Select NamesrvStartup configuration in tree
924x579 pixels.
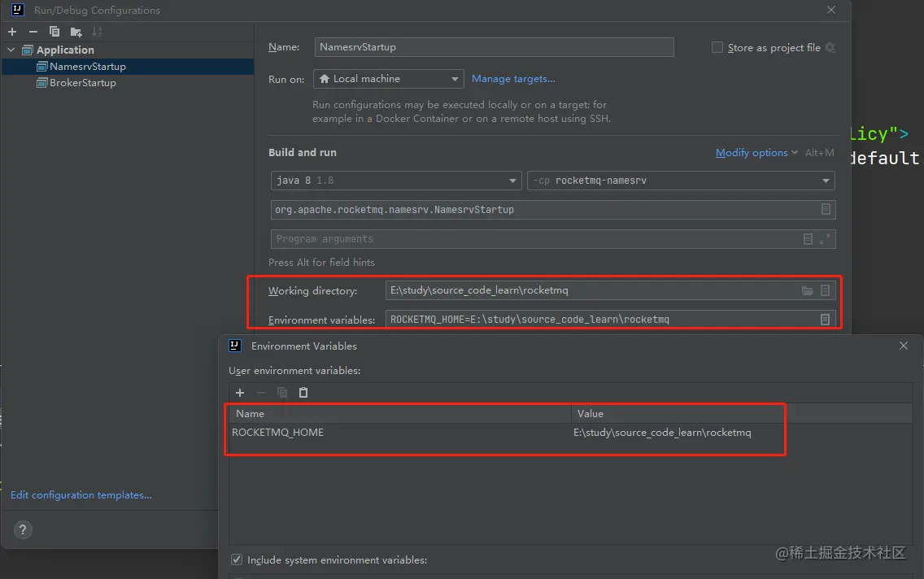tap(127, 67)
